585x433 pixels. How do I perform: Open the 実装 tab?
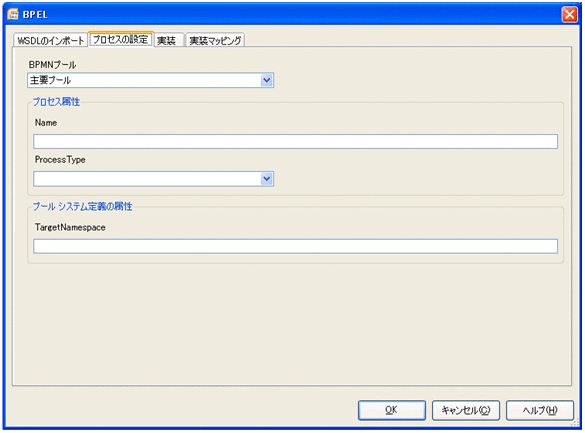168,40
